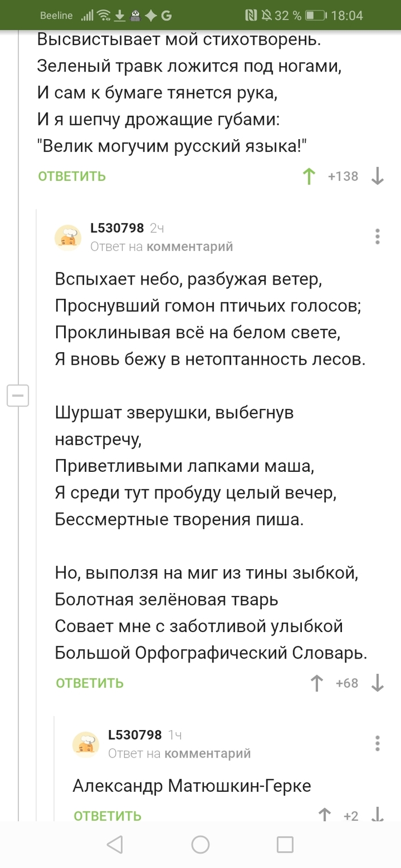
Task: Upvote the Александр Матюшкин-Герке comment
Action: pyautogui.click(x=325, y=815)
